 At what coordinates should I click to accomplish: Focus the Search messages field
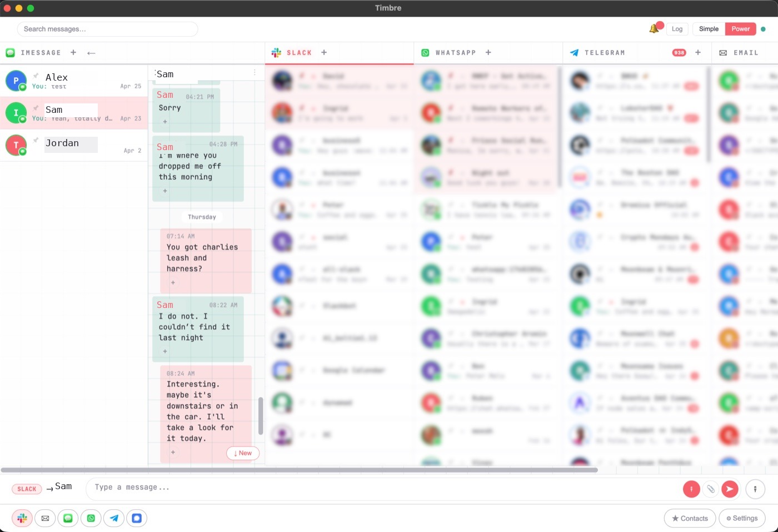click(x=107, y=29)
